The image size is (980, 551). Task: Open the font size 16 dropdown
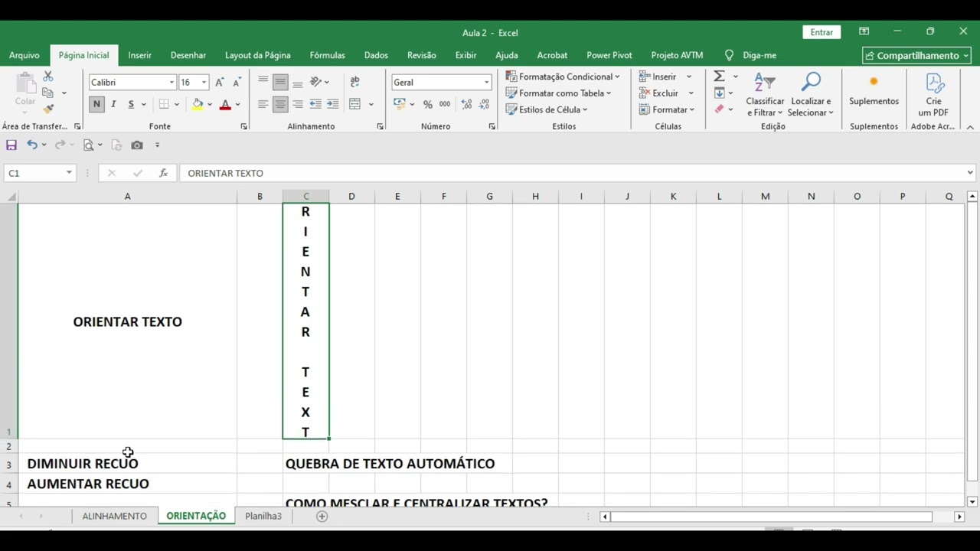pos(204,82)
